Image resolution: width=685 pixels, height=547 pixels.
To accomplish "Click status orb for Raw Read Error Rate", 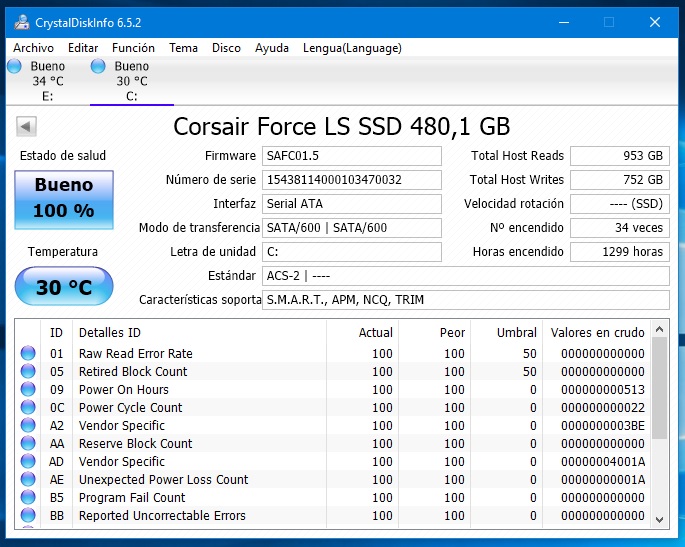I will (x=28, y=353).
